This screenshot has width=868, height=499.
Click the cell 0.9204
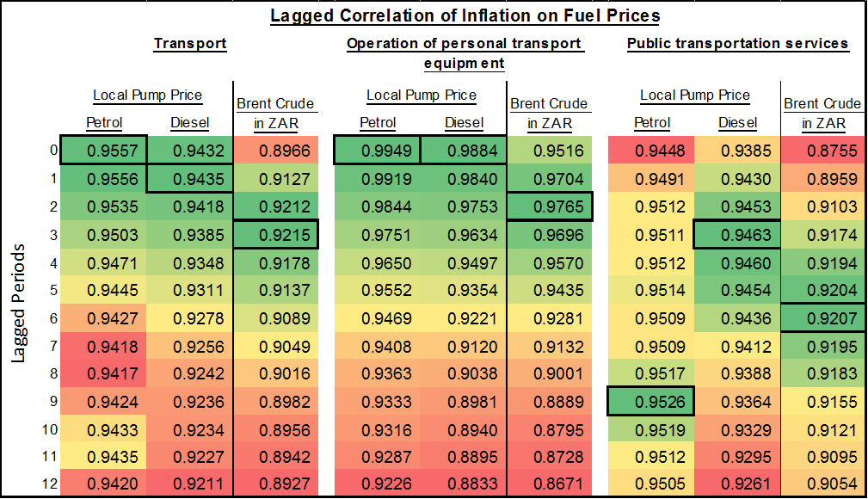[x=823, y=290]
